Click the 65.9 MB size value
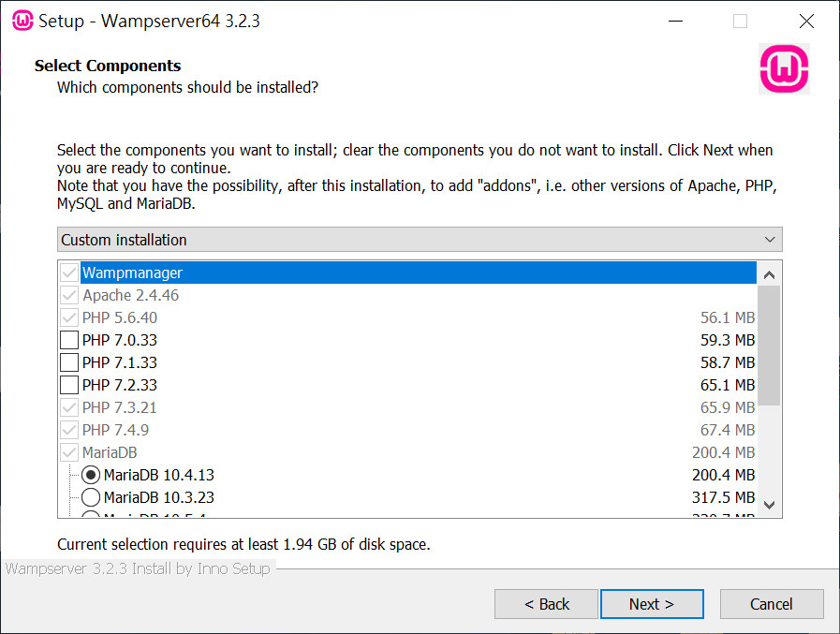This screenshot has height=634, width=840. tap(728, 408)
